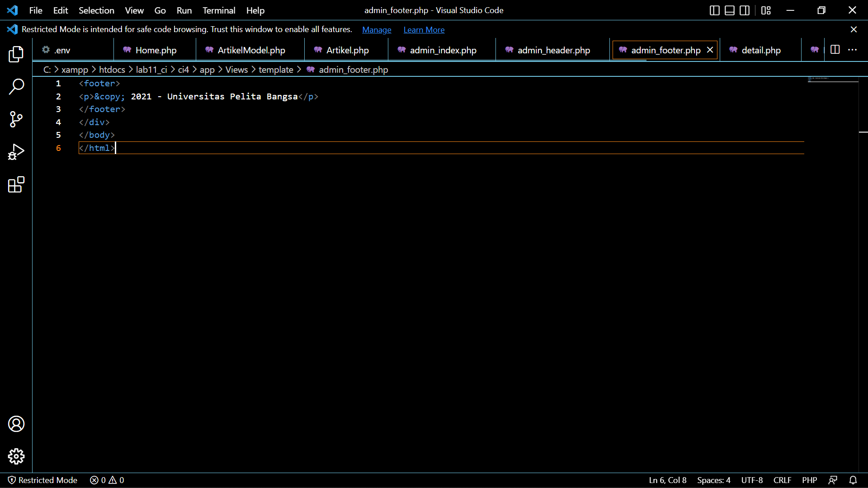This screenshot has width=868, height=488.
Task: Open the Explorer view in activity bar
Action: pos(16,54)
